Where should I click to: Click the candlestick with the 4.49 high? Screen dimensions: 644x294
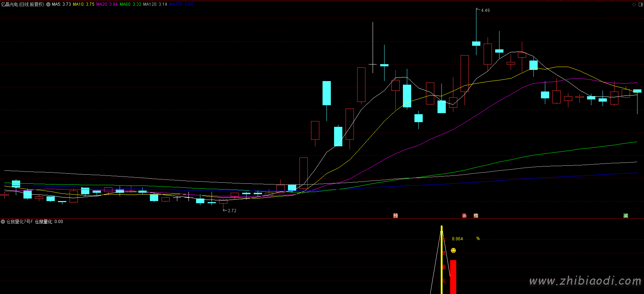[x=476, y=43]
